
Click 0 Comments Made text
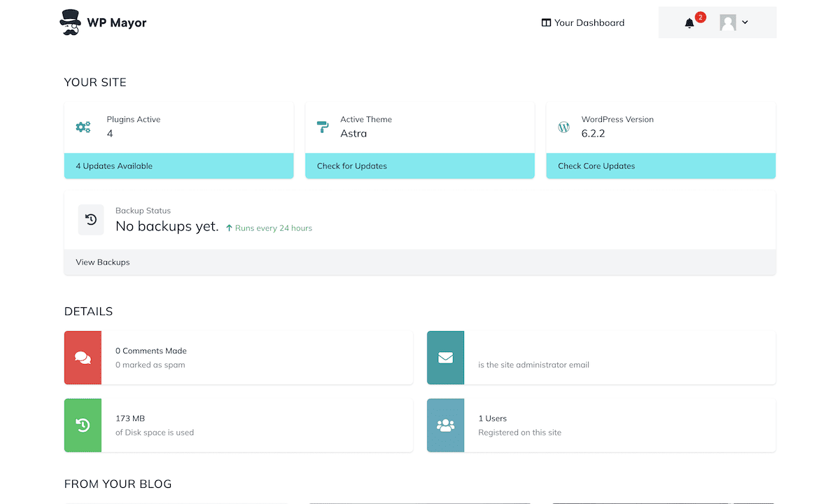pyautogui.click(x=151, y=351)
